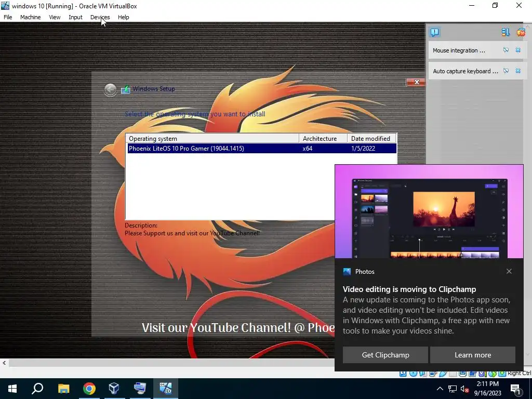Image resolution: width=532 pixels, height=399 pixels.
Task: Show hidden system tray icons
Action: tap(440, 389)
